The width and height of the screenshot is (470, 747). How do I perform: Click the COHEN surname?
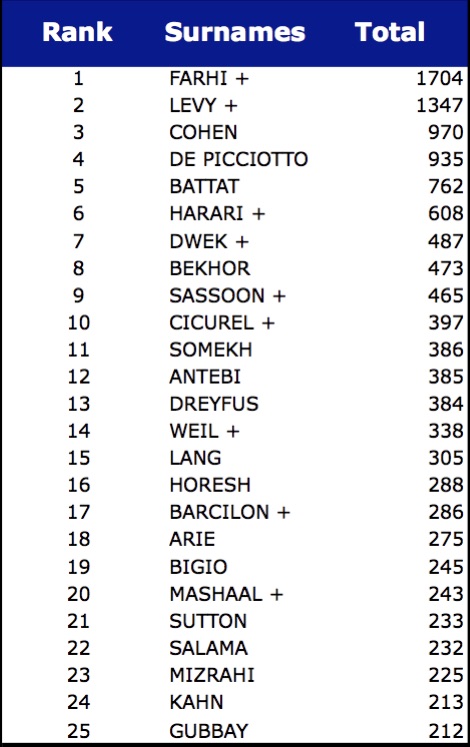click(x=203, y=132)
